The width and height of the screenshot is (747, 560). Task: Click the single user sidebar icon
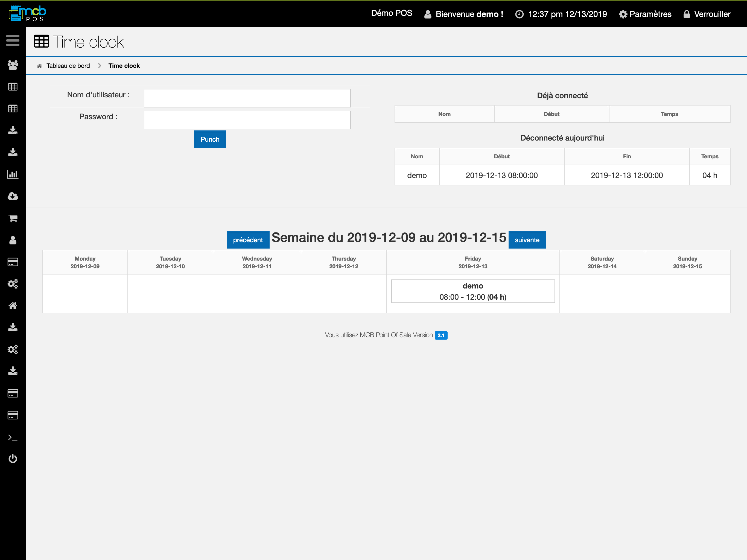click(13, 240)
